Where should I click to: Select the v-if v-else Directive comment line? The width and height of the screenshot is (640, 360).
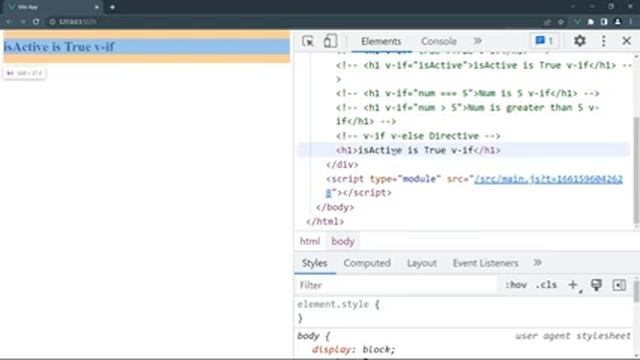(418, 136)
